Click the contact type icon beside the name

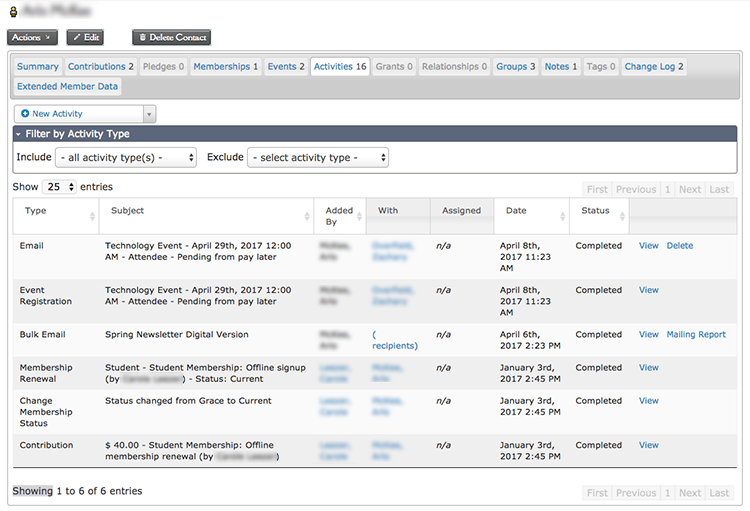click(x=13, y=11)
